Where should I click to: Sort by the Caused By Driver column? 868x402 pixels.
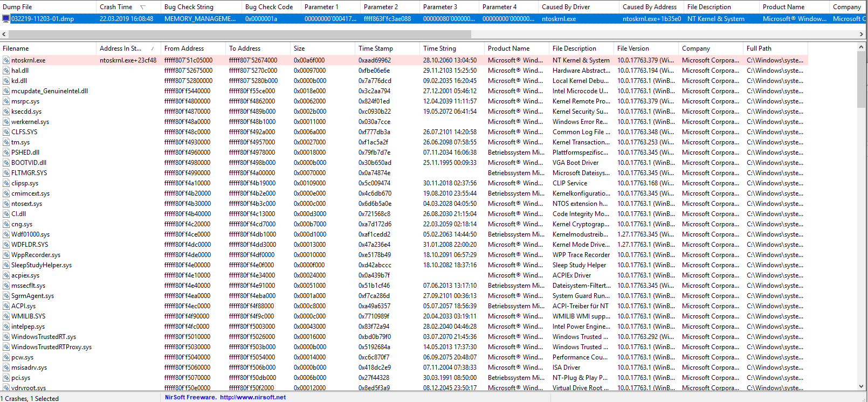pos(578,7)
